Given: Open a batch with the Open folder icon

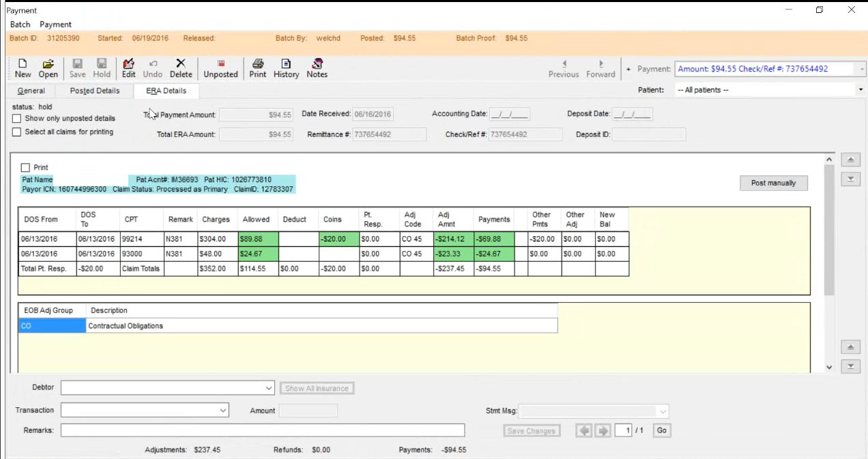Looking at the screenshot, I should point(48,68).
